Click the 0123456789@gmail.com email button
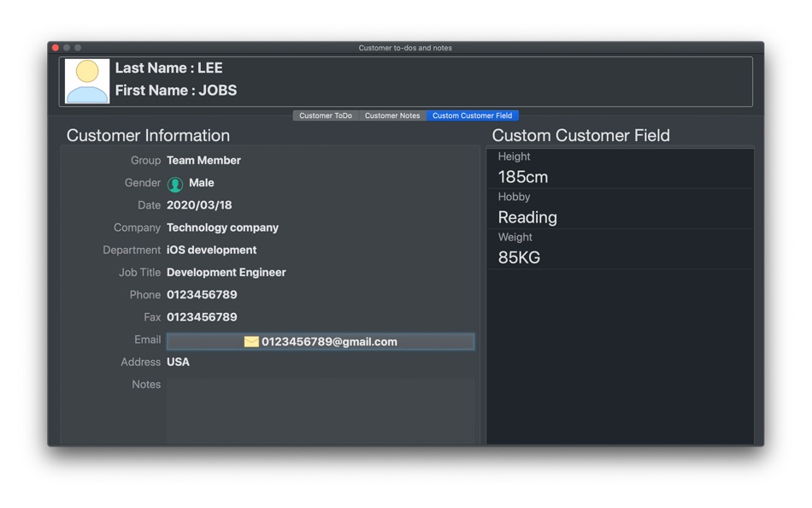The width and height of the screenshot is (812, 508). point(320,341)
